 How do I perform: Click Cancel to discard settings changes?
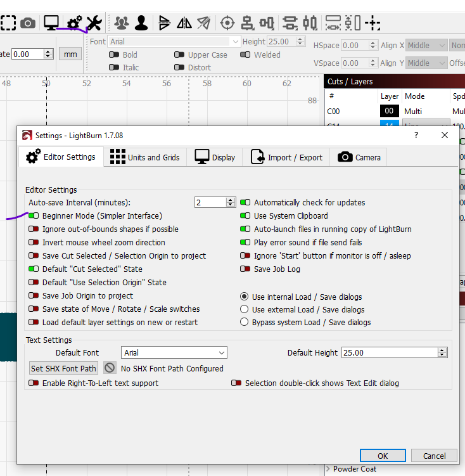pos(434,456)
